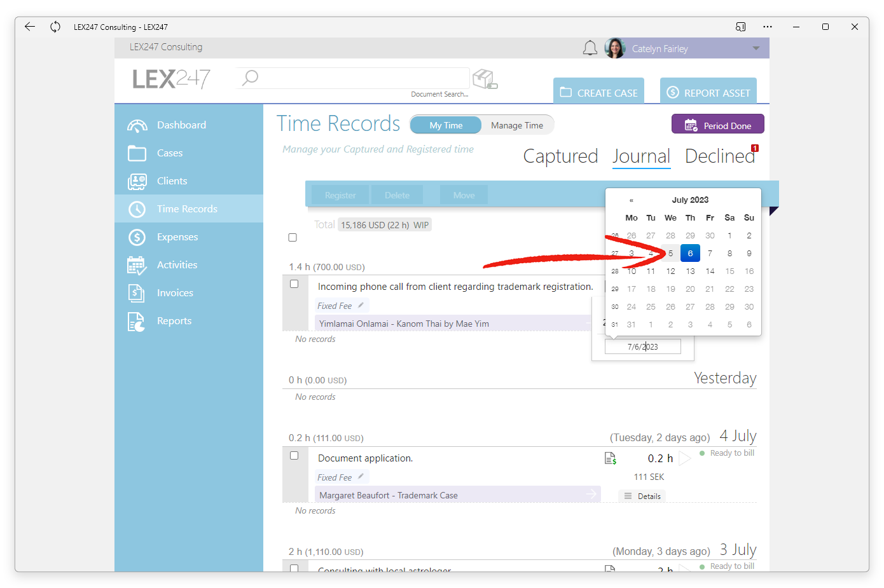Open Reports in the sidebar
The height and width of the screenshot is (588, 884).
pos(189,321)
